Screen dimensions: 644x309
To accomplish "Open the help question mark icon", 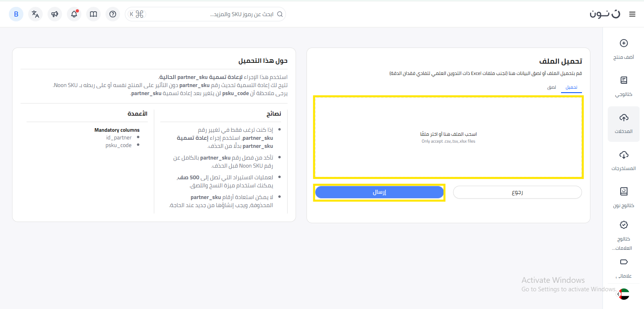I will click(x=113, y=14).
